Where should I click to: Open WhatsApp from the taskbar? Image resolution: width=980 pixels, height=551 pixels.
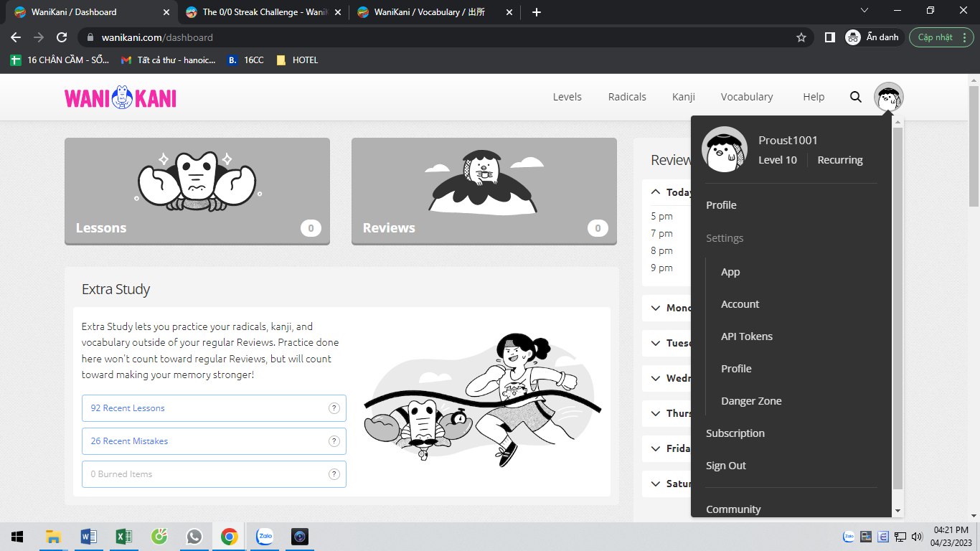pos(194,537)
